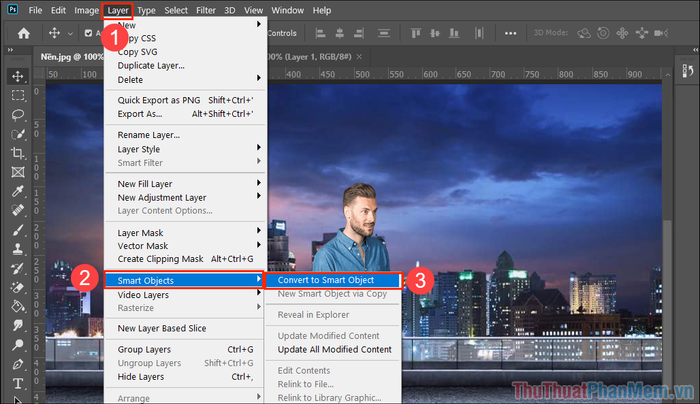Select the Paint Bucket tool
Screen dimensions: 700x404
(17, 307)
